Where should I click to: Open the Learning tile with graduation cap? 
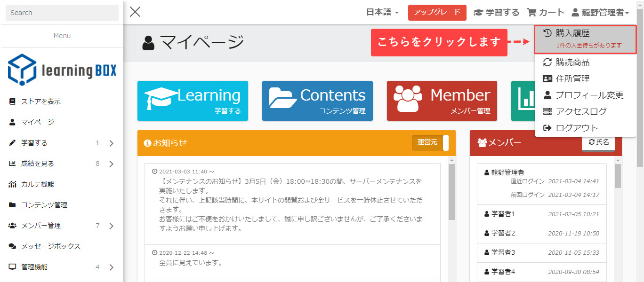pyautogui.click(x=193, y=101)
